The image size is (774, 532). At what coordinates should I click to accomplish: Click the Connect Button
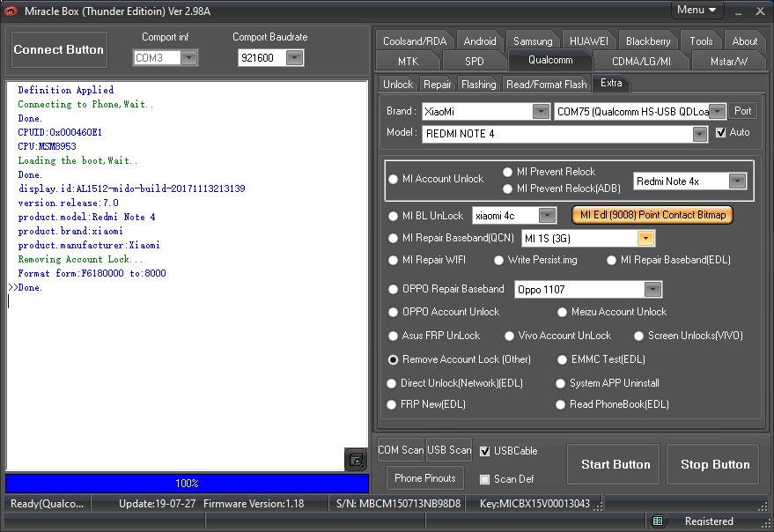[x=59, y=50]
